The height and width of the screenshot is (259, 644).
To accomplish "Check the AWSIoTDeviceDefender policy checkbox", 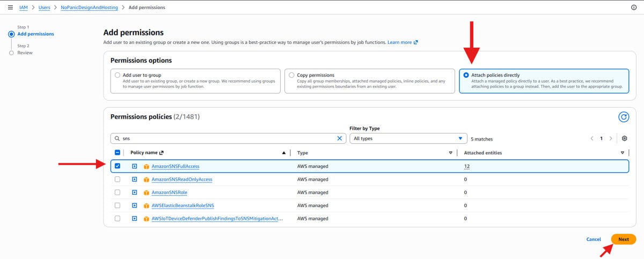I will (x=118, y=218).
